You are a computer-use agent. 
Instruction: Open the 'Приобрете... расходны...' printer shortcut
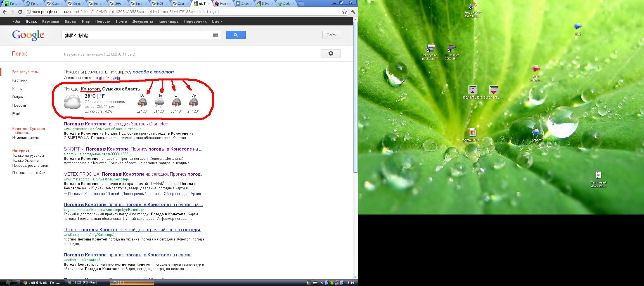(x=431, y=53)
